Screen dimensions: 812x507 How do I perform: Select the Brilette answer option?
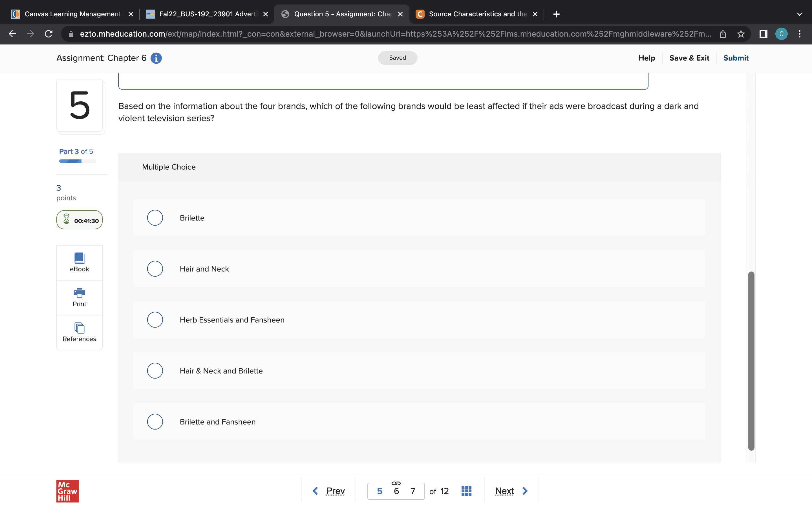coord(155,218)
